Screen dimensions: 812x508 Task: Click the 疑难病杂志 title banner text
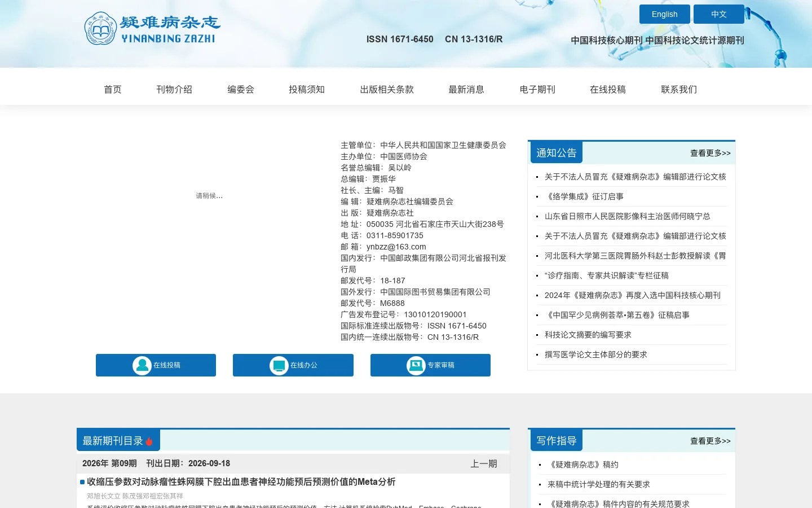(x=170, y=23)
